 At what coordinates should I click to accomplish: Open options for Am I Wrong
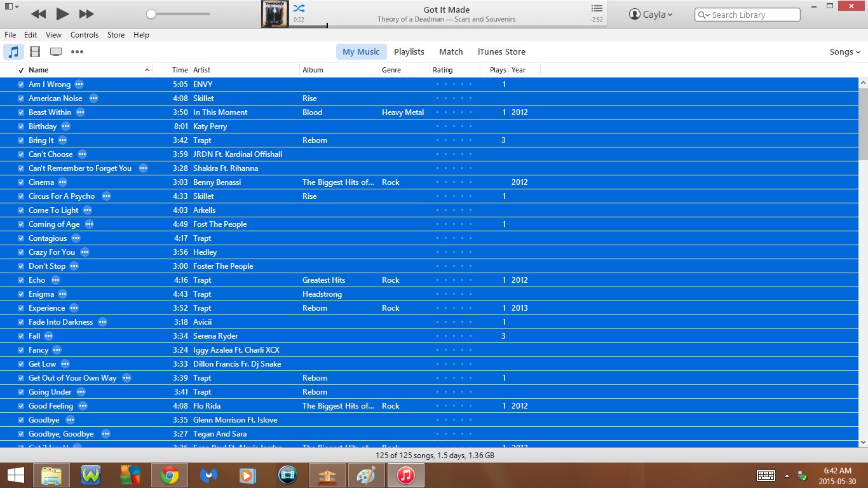coord(79,85)
